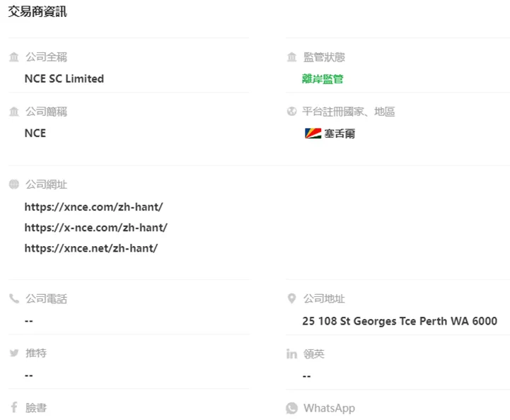510x420 pixels.
Task: Click the WhatsApp logo icon
Action: (x=291, y=408)
